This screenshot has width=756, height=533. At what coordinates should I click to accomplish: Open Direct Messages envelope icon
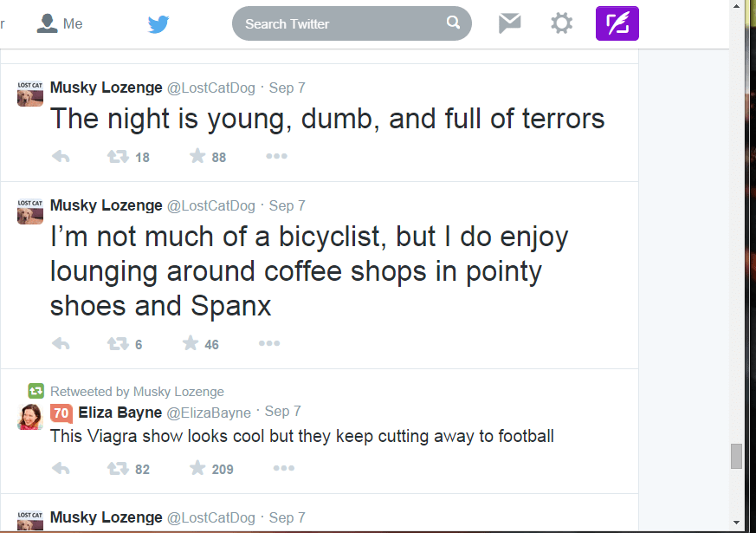(x=510, y=24)
